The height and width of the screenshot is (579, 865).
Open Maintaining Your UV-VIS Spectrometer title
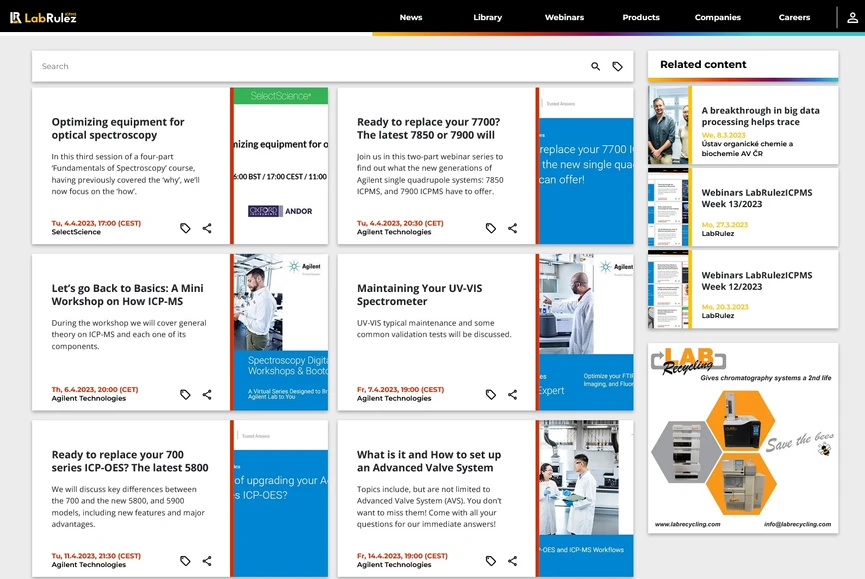419,295
